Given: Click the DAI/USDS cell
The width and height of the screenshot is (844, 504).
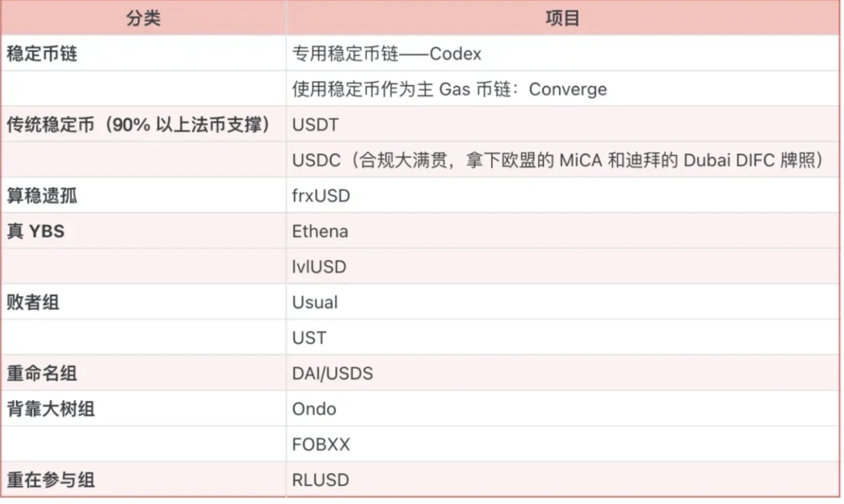Looking at the screenshot, I should [563, 373].
